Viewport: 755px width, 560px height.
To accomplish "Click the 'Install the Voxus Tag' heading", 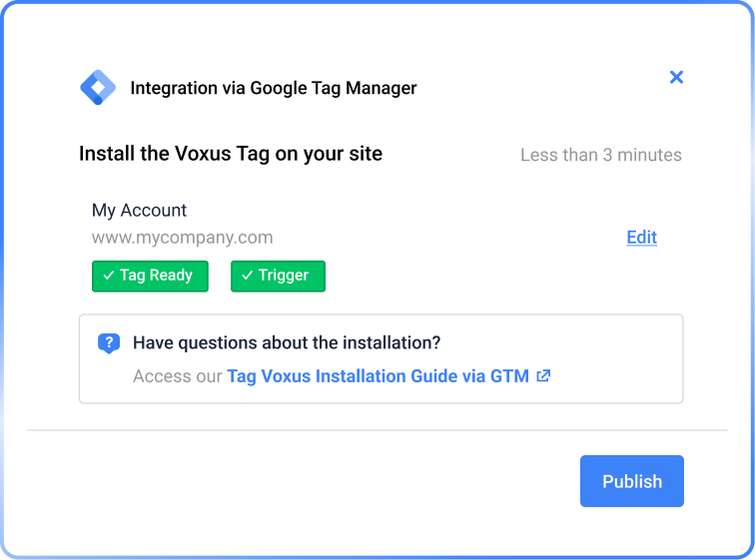I will tap(231, 154).
